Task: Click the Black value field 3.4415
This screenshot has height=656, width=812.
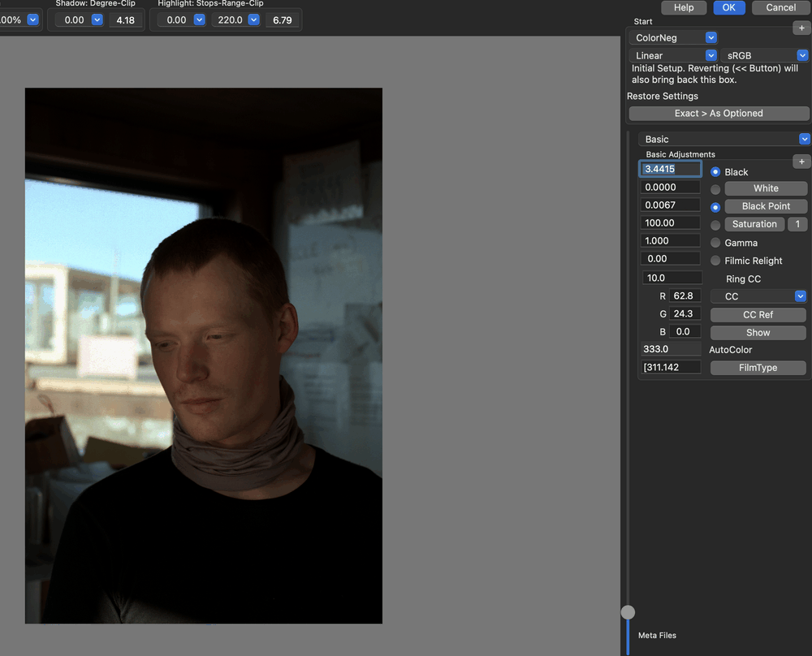Action: (x=671, y=169)
